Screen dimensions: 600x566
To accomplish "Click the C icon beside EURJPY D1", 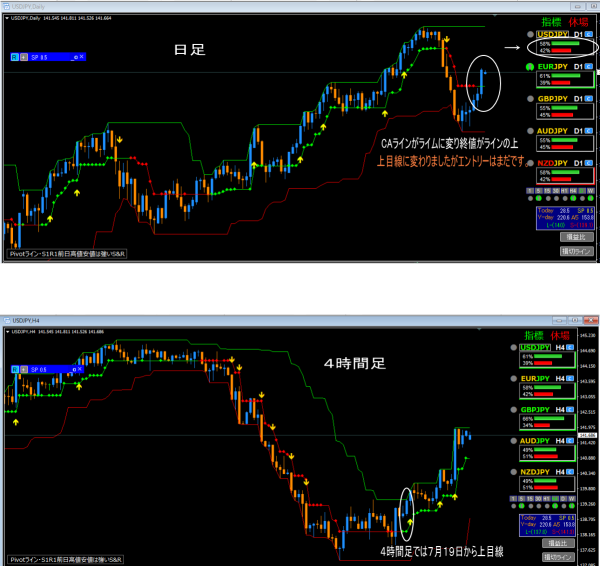I will click(x=589, y=66).
